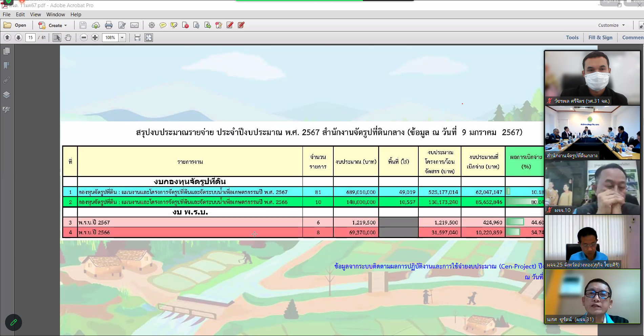Select the ผจจ.25 participant video tile
Screen dimensions: 644x336
(592, 242)
